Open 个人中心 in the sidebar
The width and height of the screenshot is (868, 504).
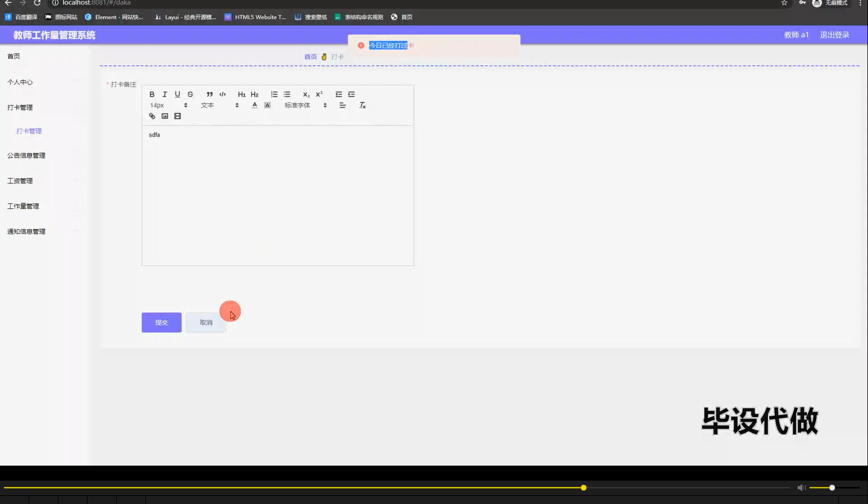(20, 82)
